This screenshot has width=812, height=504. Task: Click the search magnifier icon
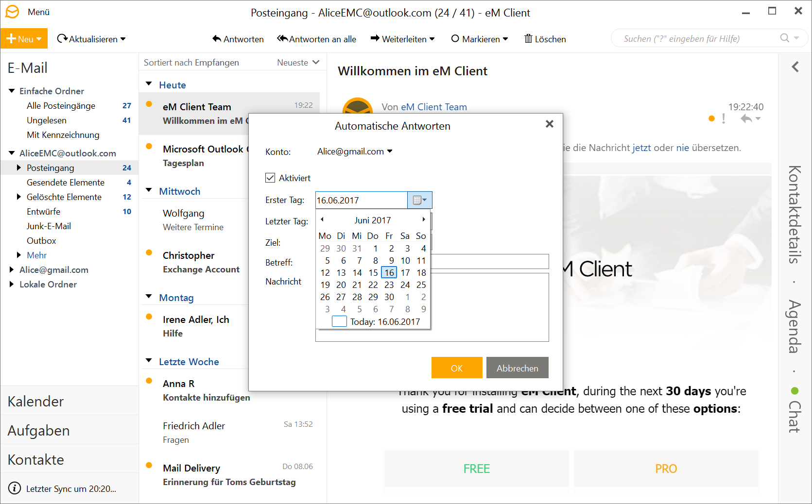[x=784, y=38]
